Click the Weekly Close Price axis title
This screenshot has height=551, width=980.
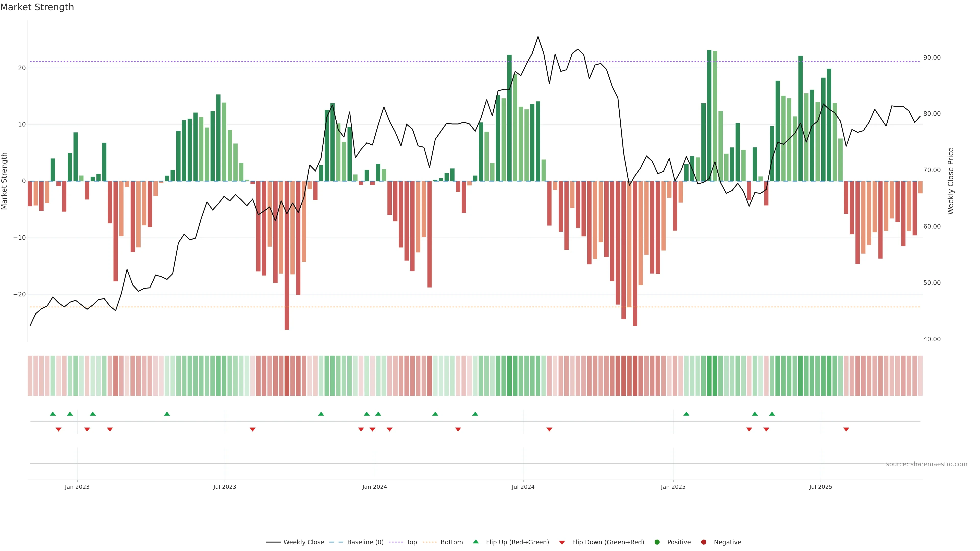[951, 181]
